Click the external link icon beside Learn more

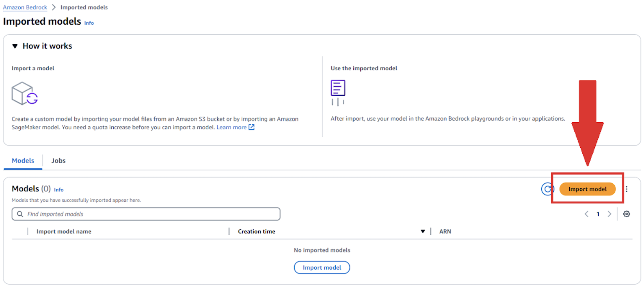click(x=252, y=127)
